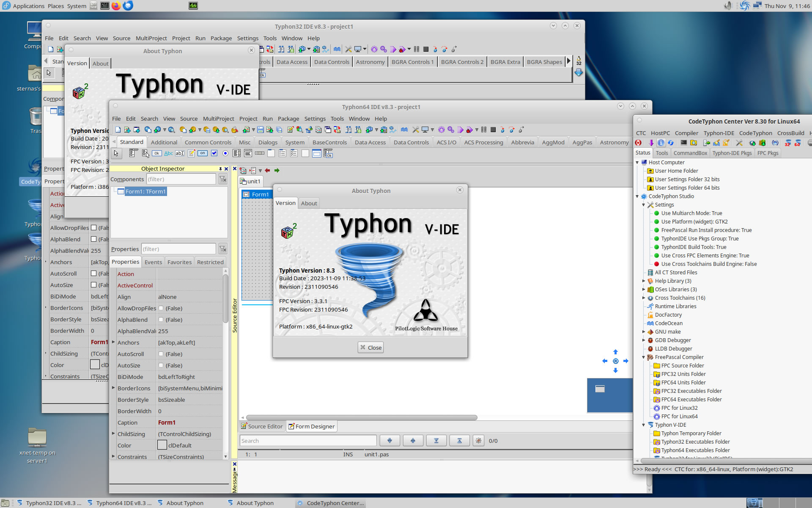
Task: Toggle AutoScroll checkbox in Typhon32 inspector
Action: [94, 273]
